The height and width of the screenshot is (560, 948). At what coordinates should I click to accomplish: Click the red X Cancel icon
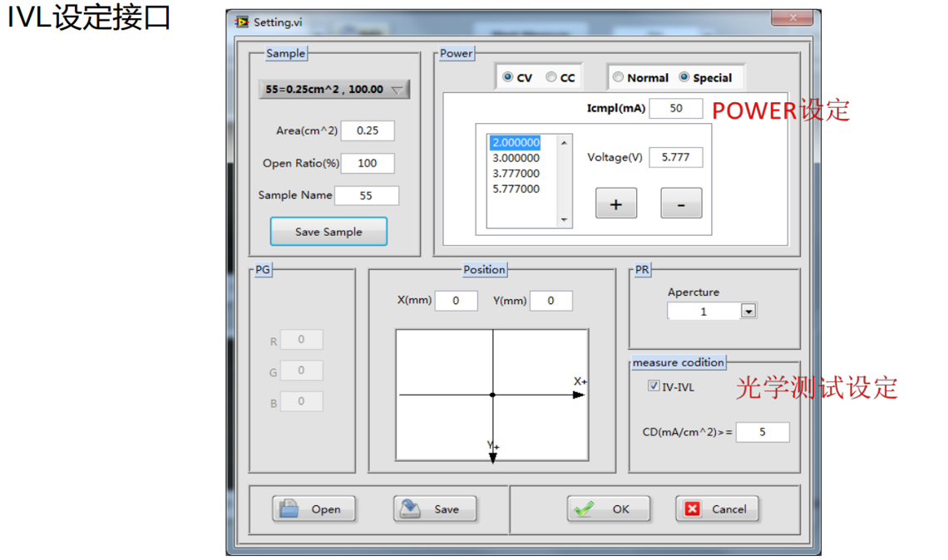coord(693,508)
